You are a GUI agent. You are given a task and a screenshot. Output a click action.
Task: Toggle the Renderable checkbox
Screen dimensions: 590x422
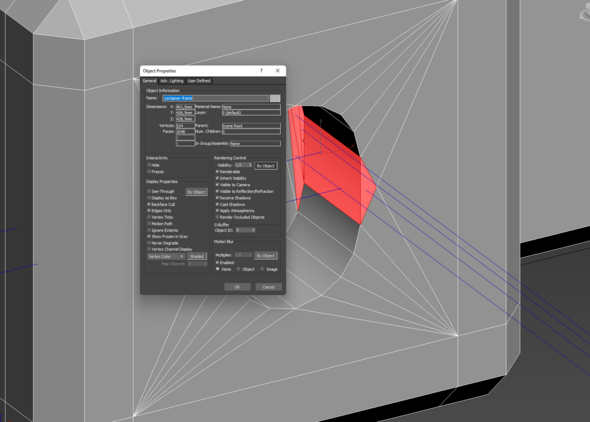(217, 172)
